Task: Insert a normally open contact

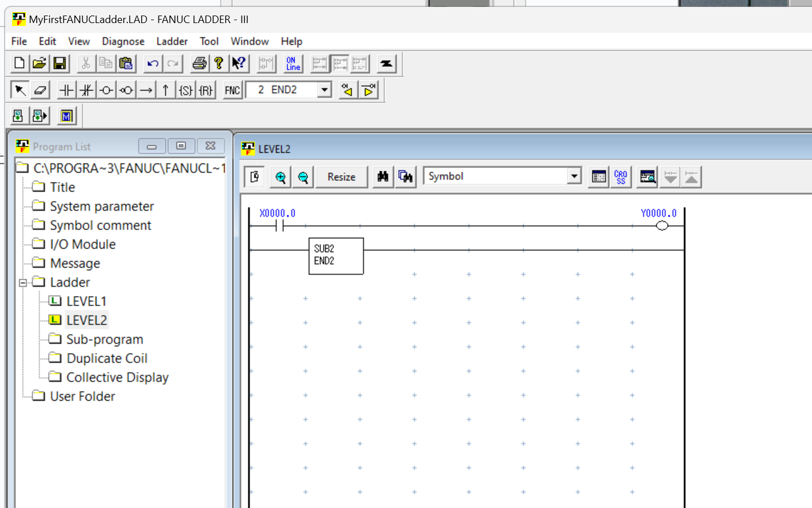Action: click(x=67, y=90)
